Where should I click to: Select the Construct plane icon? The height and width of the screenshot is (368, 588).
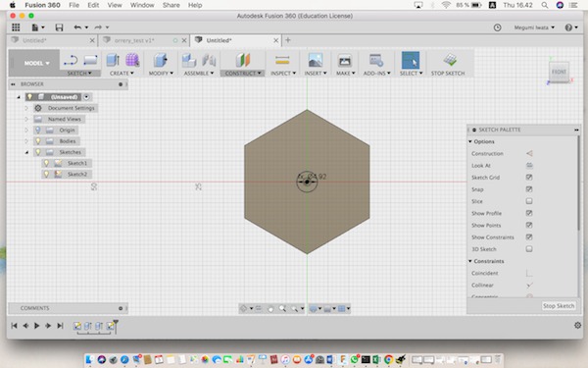pos(243,60)
